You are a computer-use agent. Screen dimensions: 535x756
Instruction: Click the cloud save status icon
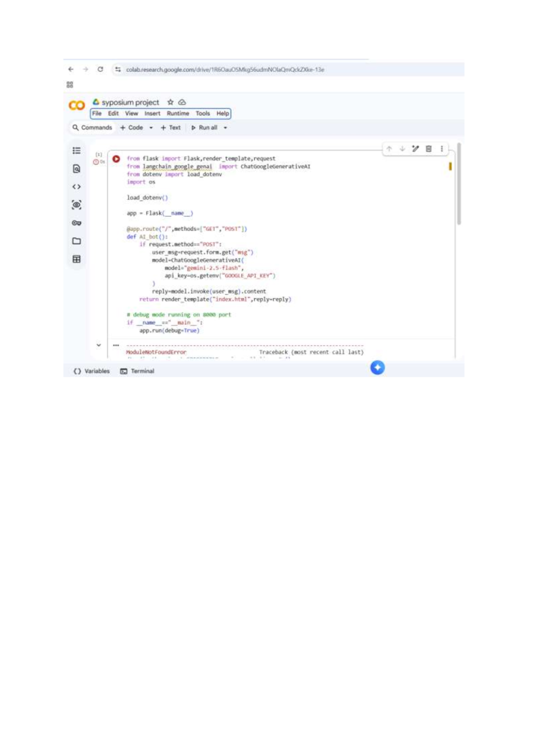[182, 102]
